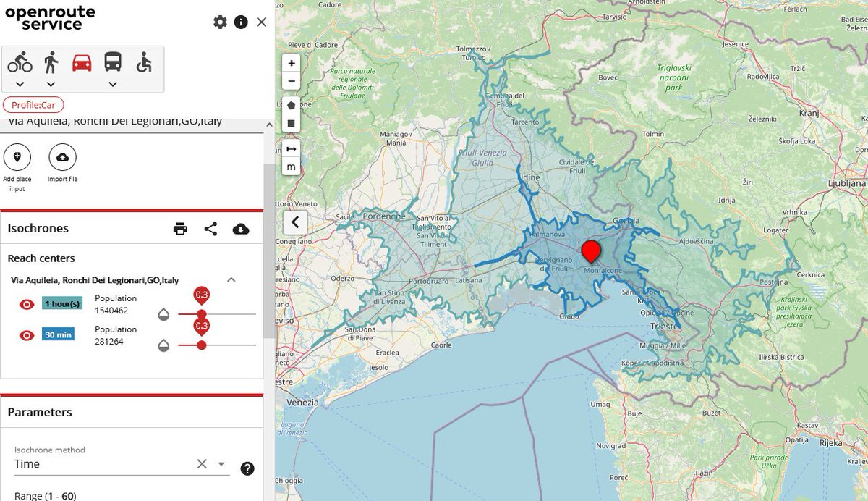Expand cycling profile options chevron

coord(20,84)
